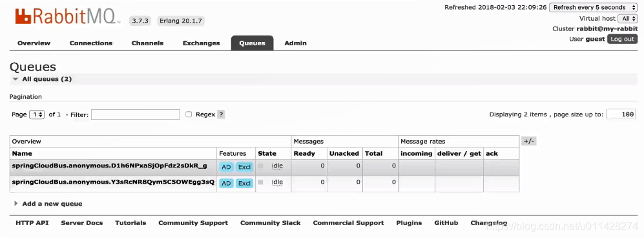Image resolution: width=644 pixels, height=238 pixels.
Task: Click the Filter input field
Action: click(136, 114)
